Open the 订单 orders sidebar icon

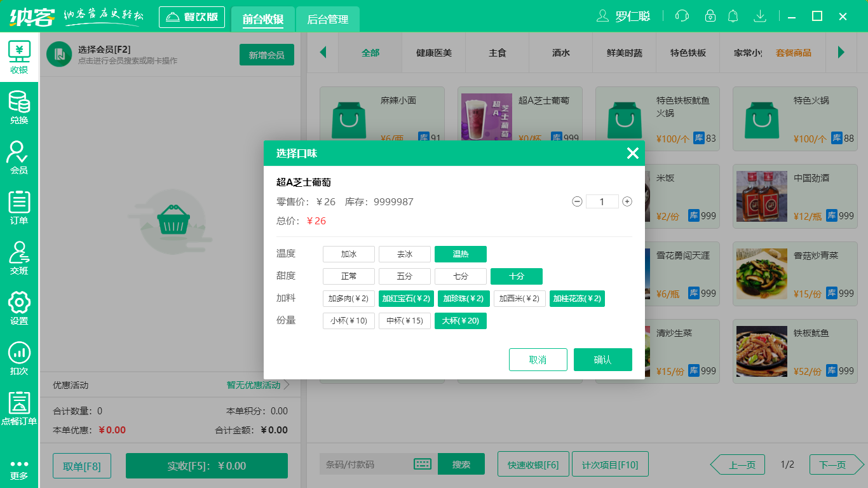coord(19,208)
